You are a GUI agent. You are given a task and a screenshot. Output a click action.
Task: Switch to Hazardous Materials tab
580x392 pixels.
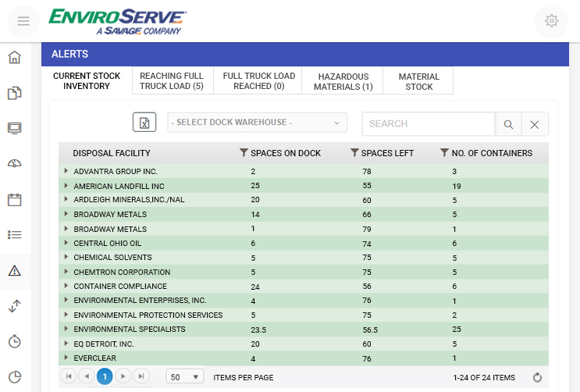[x=343, y=80]
